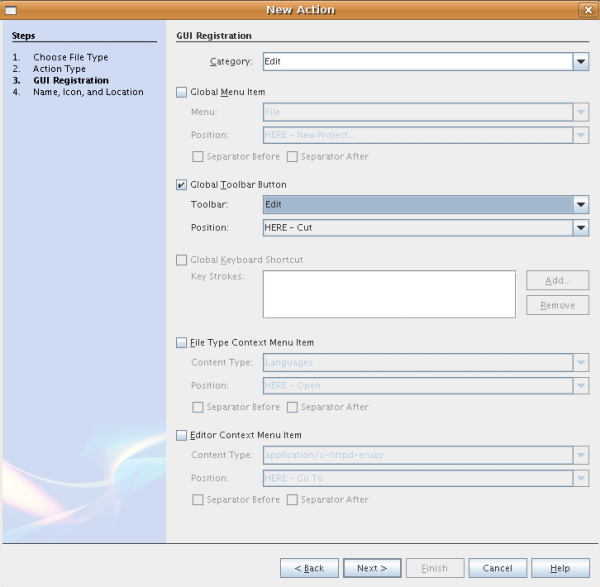Toggle Separator After under File Type Context Menu
600x587 pixels.
point(292,407)
